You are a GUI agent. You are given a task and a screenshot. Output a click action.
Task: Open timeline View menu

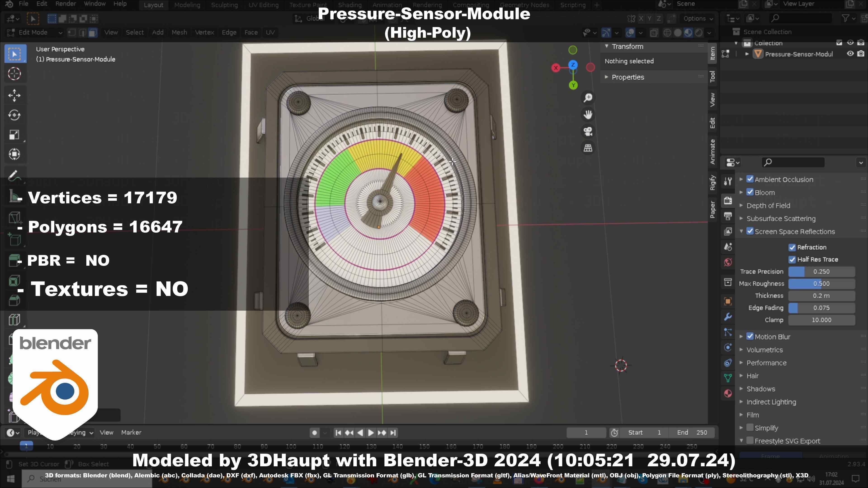pos(106,433)
